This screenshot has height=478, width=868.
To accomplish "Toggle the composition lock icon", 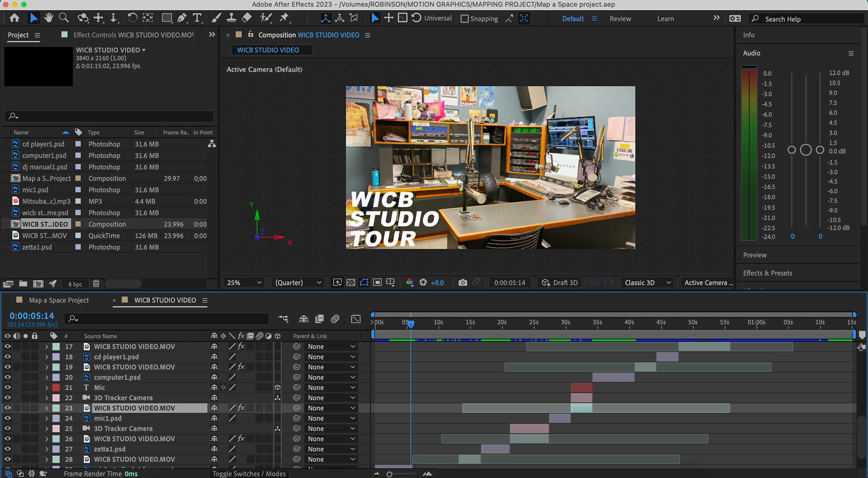I will tap(250, 34).
